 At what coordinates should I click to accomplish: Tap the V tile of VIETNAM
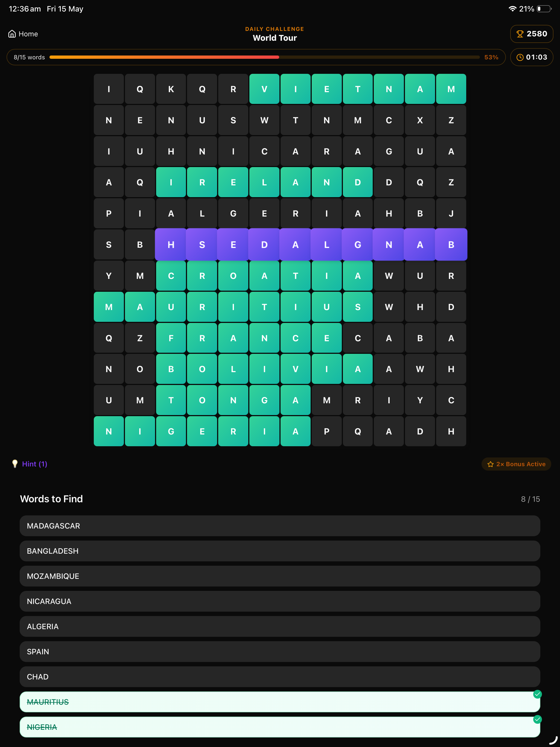(264, 89)
